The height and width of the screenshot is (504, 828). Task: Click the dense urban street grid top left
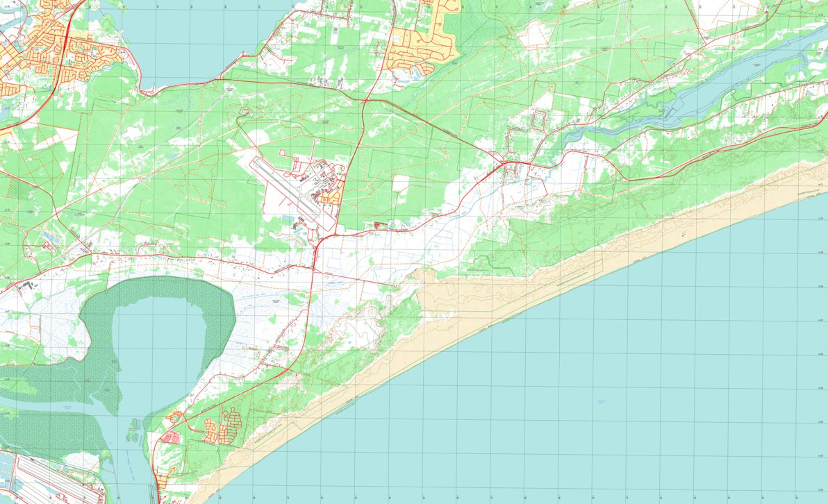pyautogui.click(x=49, y=42)
